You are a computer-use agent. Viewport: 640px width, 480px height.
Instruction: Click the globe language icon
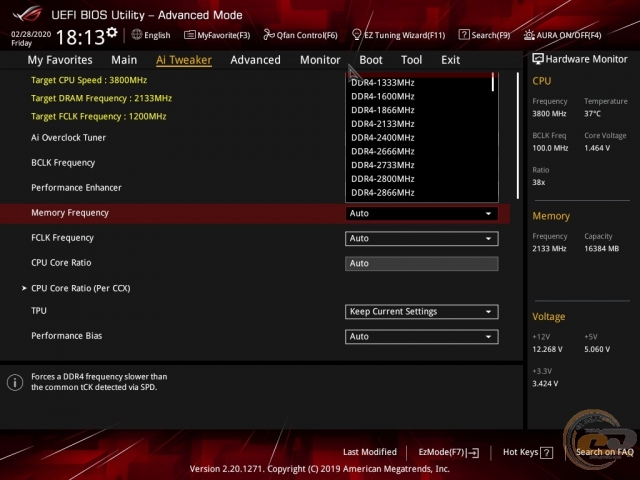(x=137, y=35)
